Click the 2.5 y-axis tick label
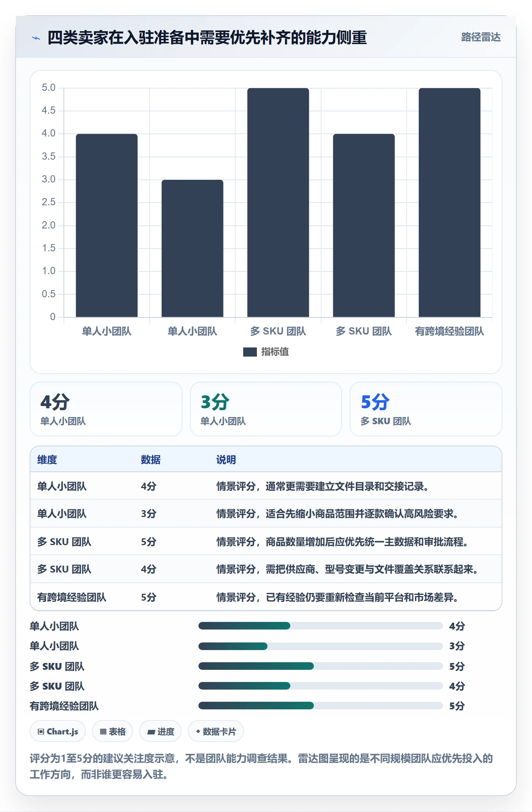The image size is (532, 812). pos(49,202)
